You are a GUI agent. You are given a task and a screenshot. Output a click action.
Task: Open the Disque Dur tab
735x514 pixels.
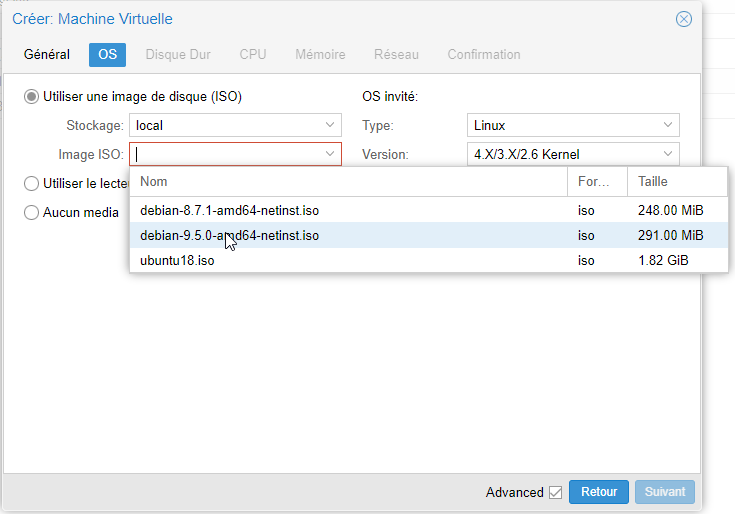pyautogui.click(x=178, y=55)
